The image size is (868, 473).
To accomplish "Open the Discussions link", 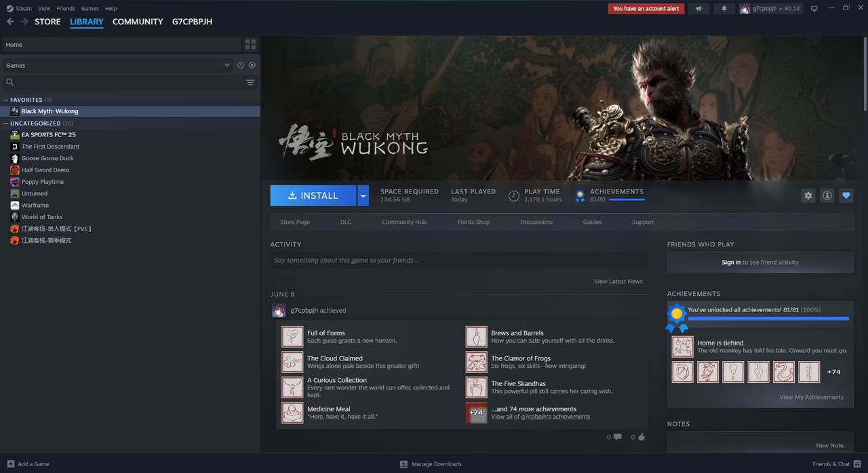I will [536, 222].
